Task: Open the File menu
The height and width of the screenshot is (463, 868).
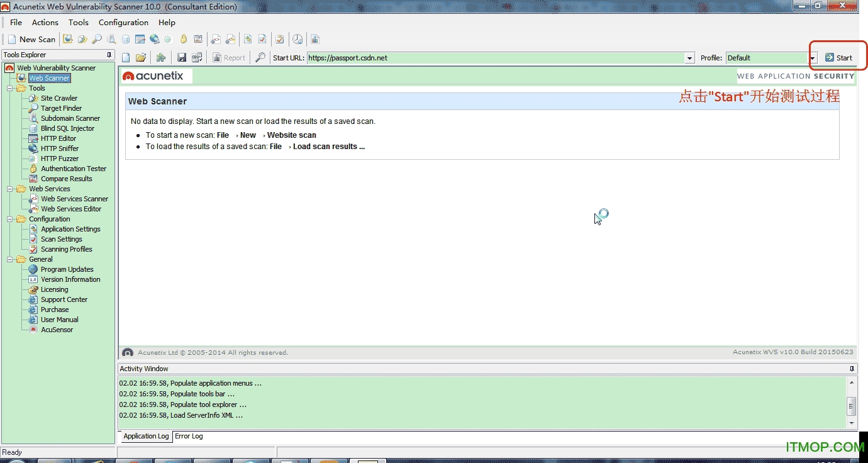Action: point(16,22)
